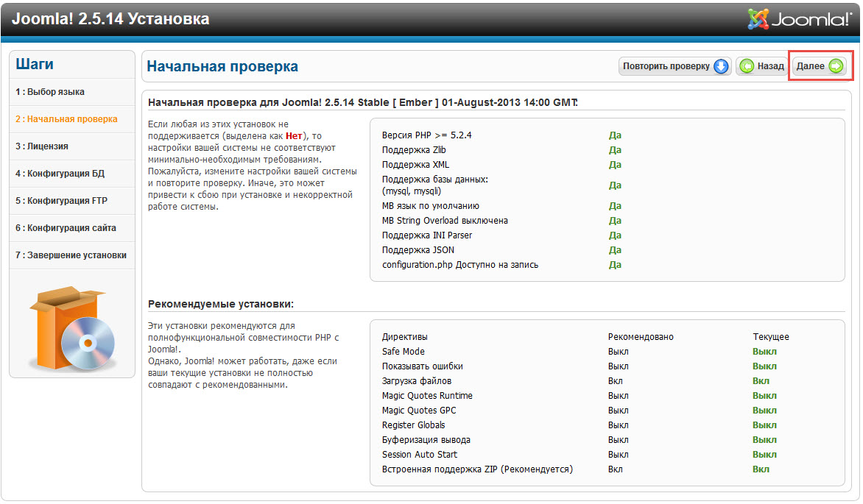Click the Рекомендовано column header
Viewport: 863px width, 504px height.
pos(641,337)
